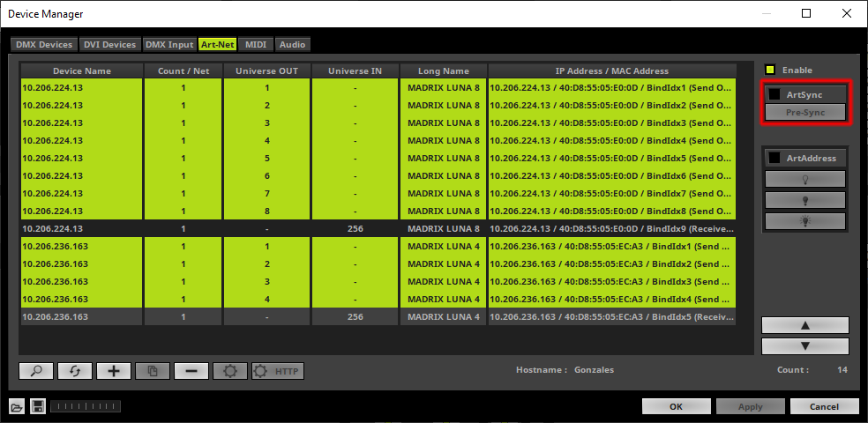The height and width of the screenshot is (423, 868).
Task: Select LUNA 4 row with BindIdx1
Action: click(x=378, y=246)
